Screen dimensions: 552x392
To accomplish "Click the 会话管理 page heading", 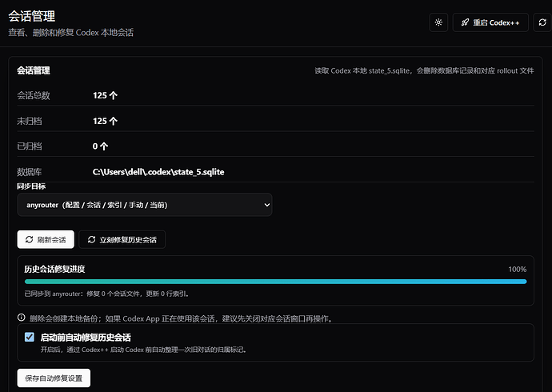I will (x=32, y=16).
